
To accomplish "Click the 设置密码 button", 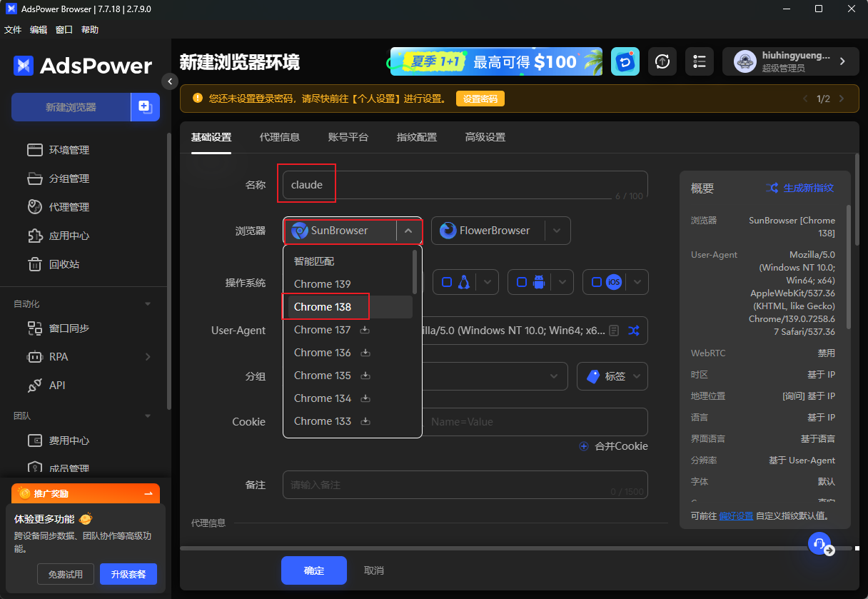I will point(480,99).
